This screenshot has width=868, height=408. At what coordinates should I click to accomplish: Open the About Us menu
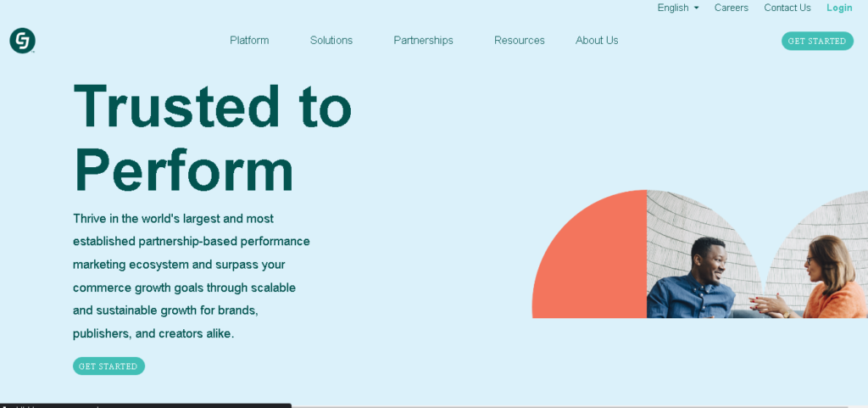(597, 40)
